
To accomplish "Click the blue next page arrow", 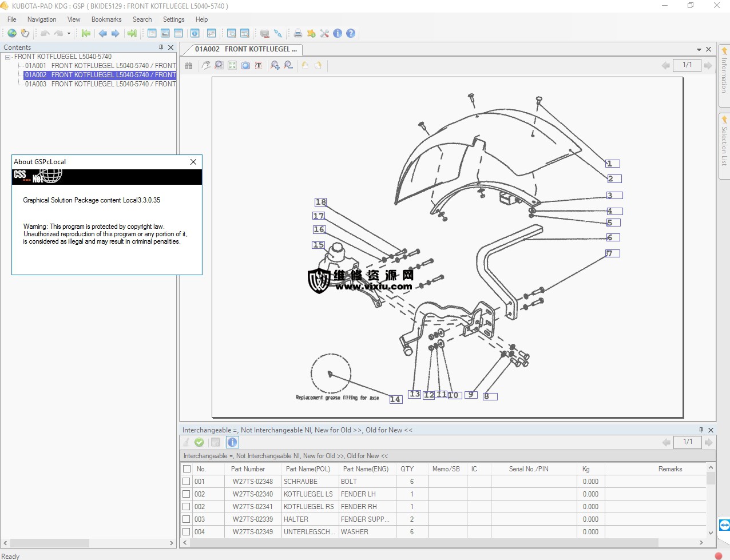I will pyautogui.click(x=116, y=33).
